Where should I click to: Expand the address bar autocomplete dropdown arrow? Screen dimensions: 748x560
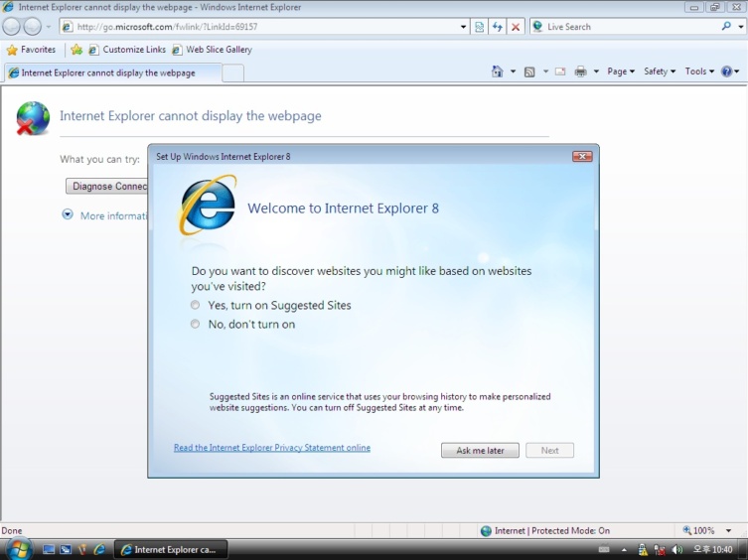tap(463, 27)
